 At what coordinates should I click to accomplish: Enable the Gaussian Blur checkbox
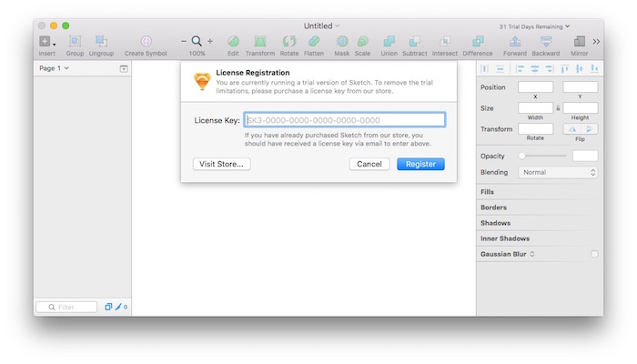pos(594,254)
